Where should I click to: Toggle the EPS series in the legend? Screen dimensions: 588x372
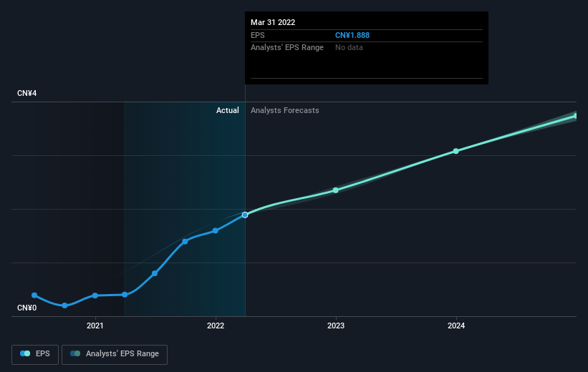coord(35,354)
